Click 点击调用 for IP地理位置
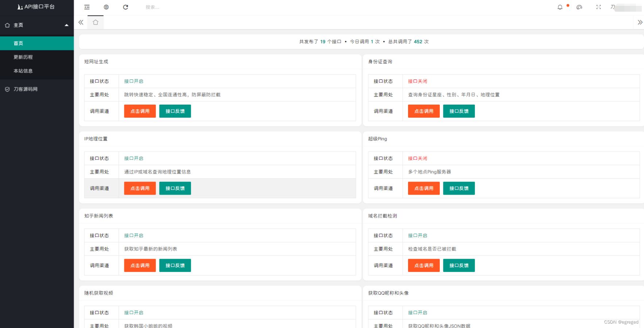The image size is (644, 328). click(140, 188)
